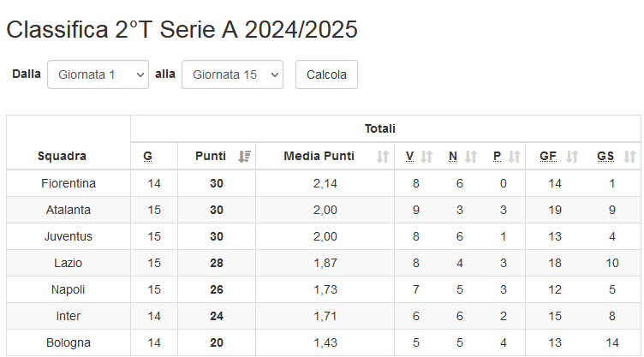Select the Fiorentina team row name
The width and height of the screenshot is (644, 357).
tap(69, 183)
